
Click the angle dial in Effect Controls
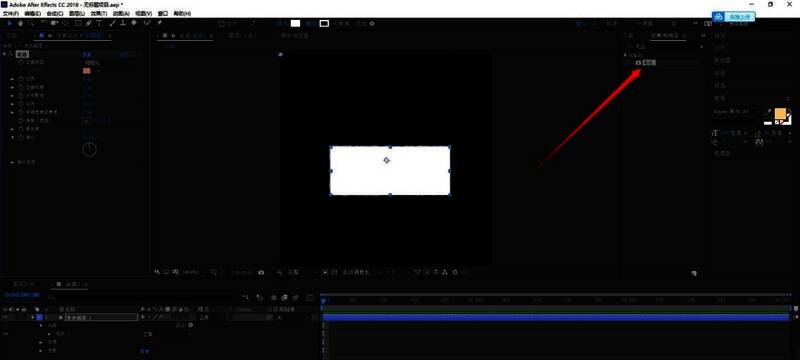point(89,149)
